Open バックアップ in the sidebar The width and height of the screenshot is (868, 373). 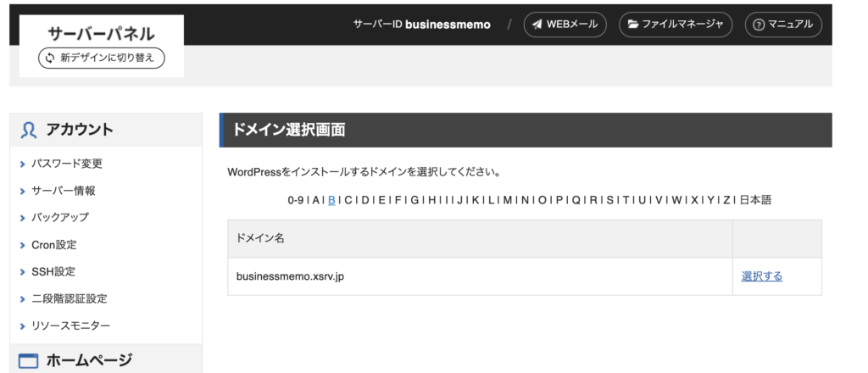(x=60, y=218)
